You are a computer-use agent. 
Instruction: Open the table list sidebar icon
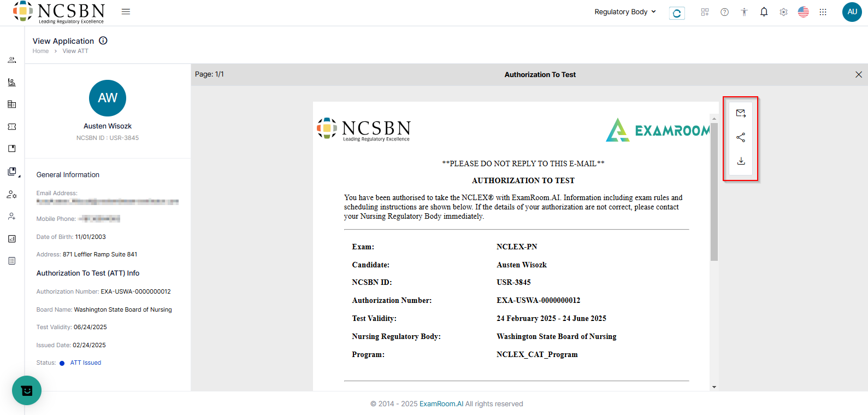(x=11, y=104)
